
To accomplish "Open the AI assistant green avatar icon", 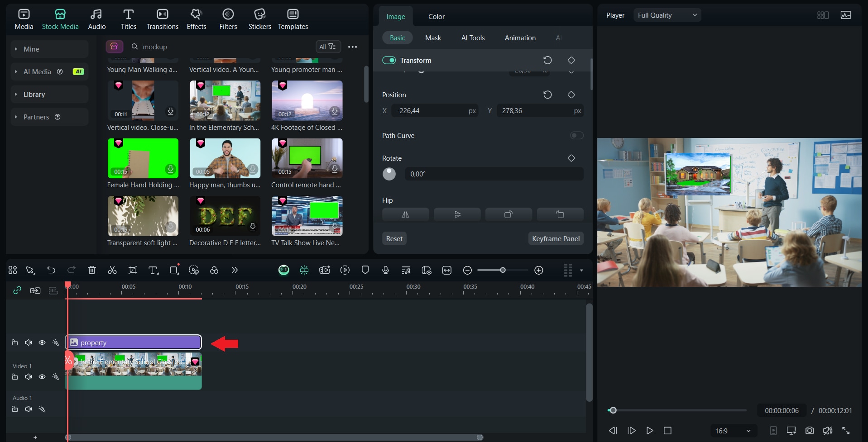I will (x=284, y=270).
